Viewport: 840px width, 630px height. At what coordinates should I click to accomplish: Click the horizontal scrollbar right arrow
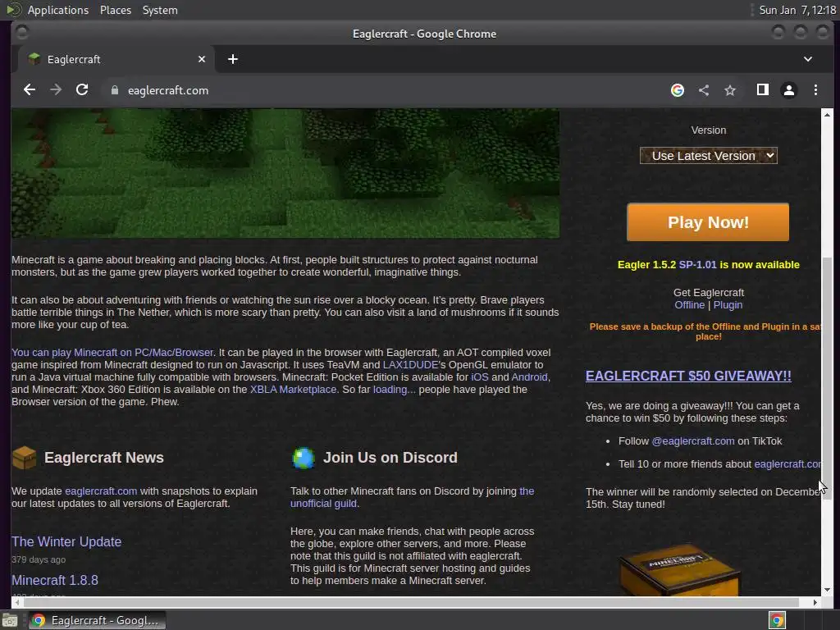815,602
